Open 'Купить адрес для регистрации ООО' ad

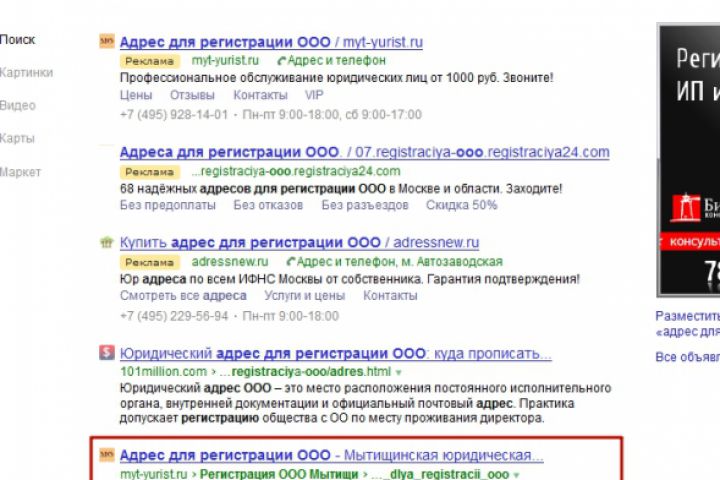tap(299, 243)
